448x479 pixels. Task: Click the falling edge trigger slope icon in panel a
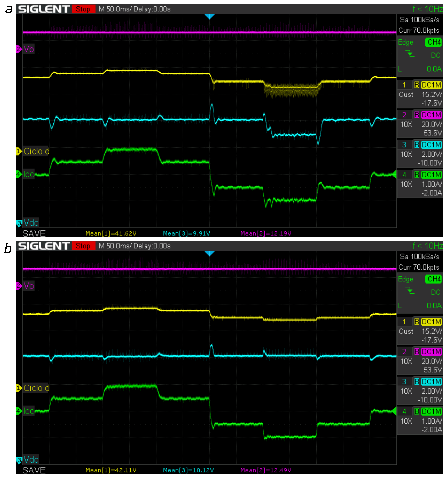(x=410, y=54)
